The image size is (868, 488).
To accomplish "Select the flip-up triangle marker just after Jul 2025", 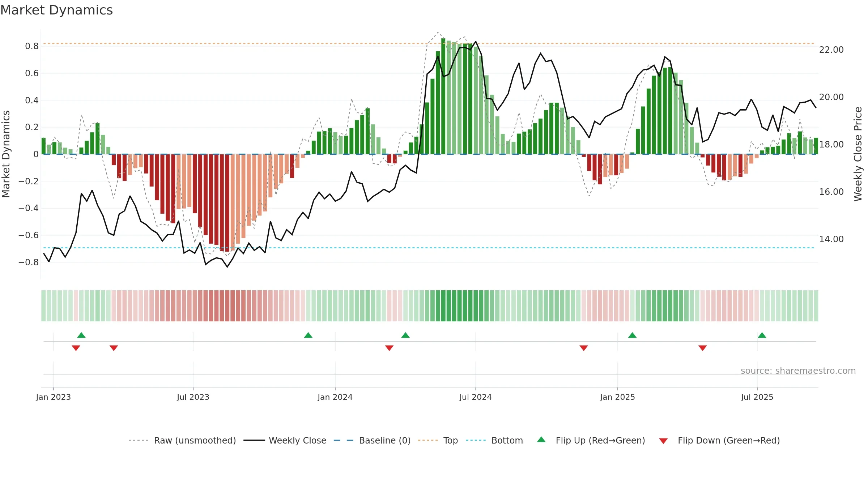I will [x=762, y=335].
